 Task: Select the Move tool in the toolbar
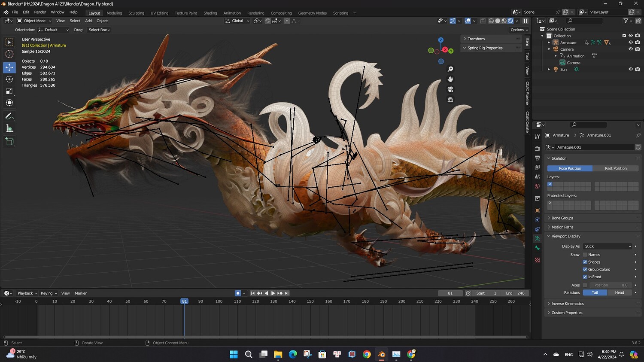[9, 67]
